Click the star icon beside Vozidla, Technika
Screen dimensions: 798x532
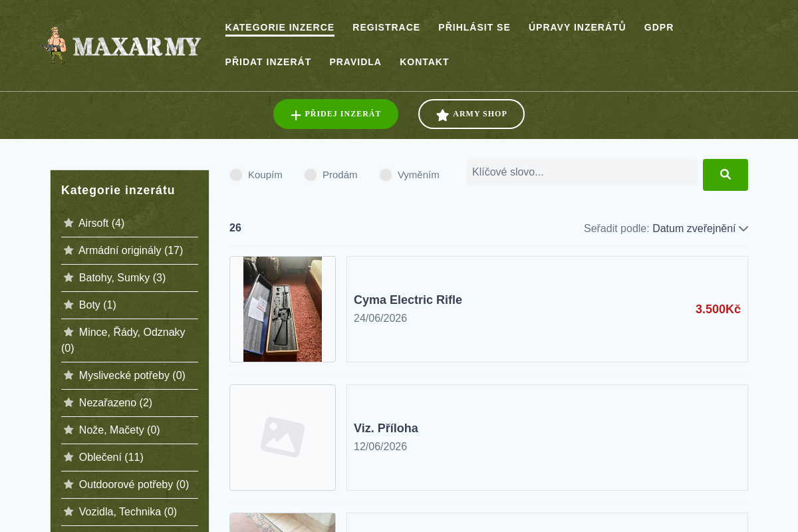[x=68, y=511]
